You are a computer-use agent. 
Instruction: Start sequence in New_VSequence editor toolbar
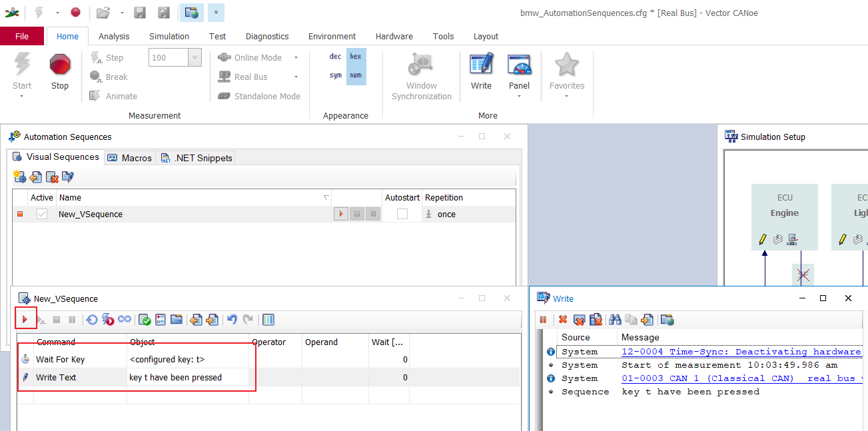[x=25, y=320]
